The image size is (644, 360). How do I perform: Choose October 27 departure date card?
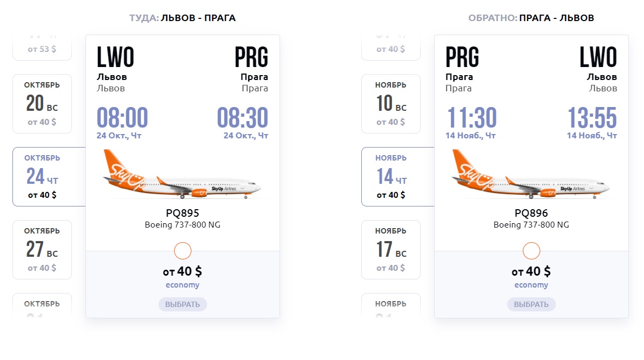point(42,250)
